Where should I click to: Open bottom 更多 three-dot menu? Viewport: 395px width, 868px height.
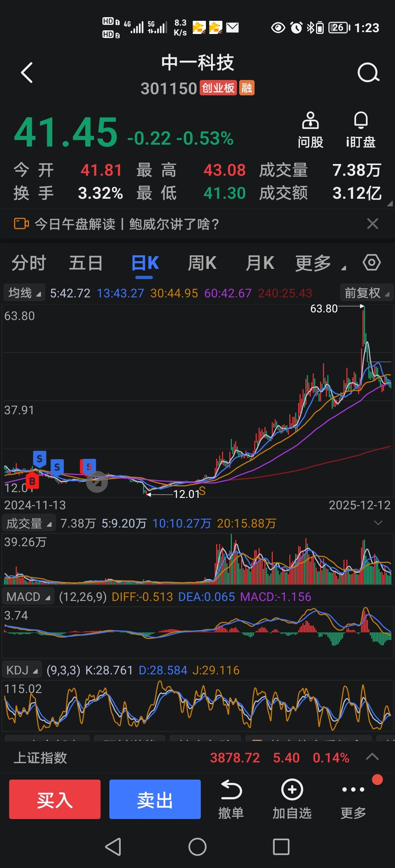coord(353,800)
